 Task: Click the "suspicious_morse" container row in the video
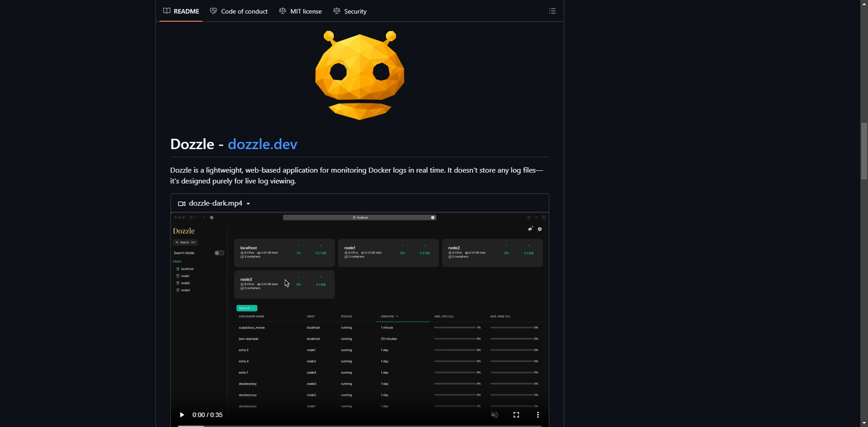tap(389, 328)
